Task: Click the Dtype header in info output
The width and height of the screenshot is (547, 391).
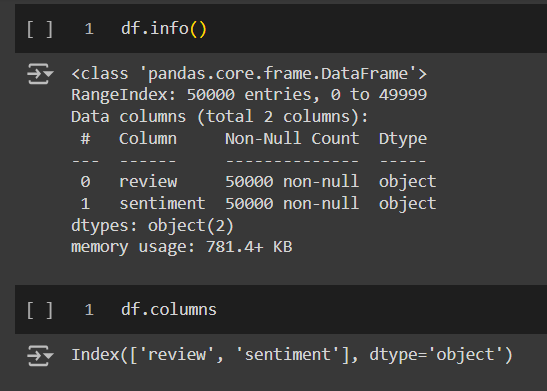Action: coord(403,139)
